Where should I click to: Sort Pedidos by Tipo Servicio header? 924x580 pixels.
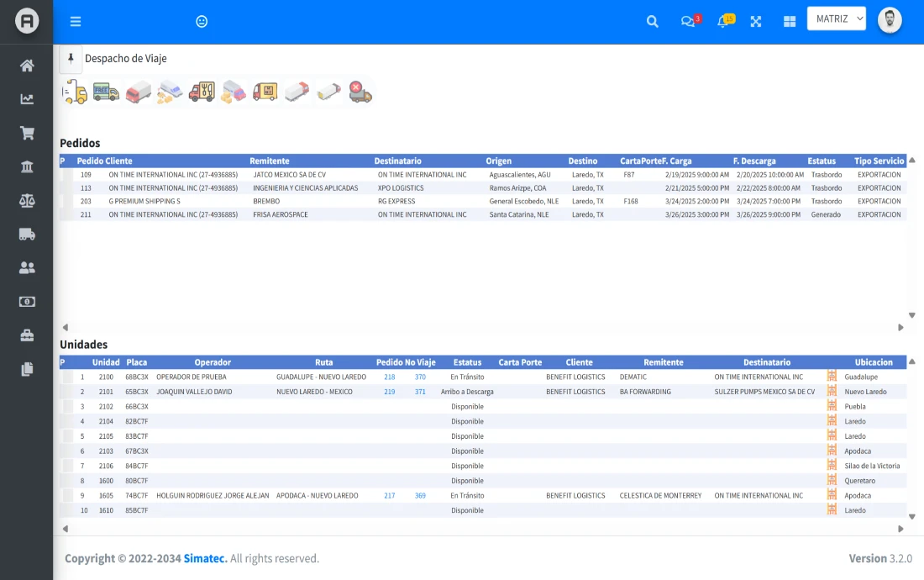[x=879, y=161]
